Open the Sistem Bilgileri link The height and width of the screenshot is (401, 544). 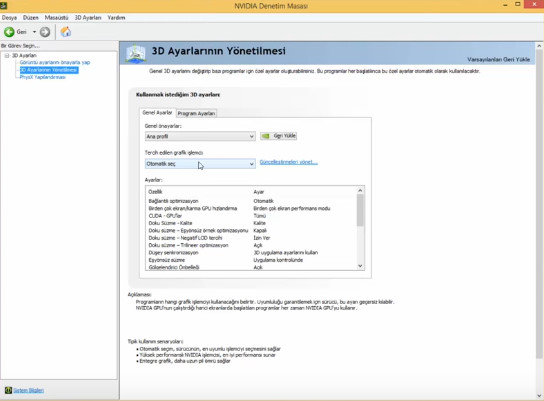click(x=28, y=390)
